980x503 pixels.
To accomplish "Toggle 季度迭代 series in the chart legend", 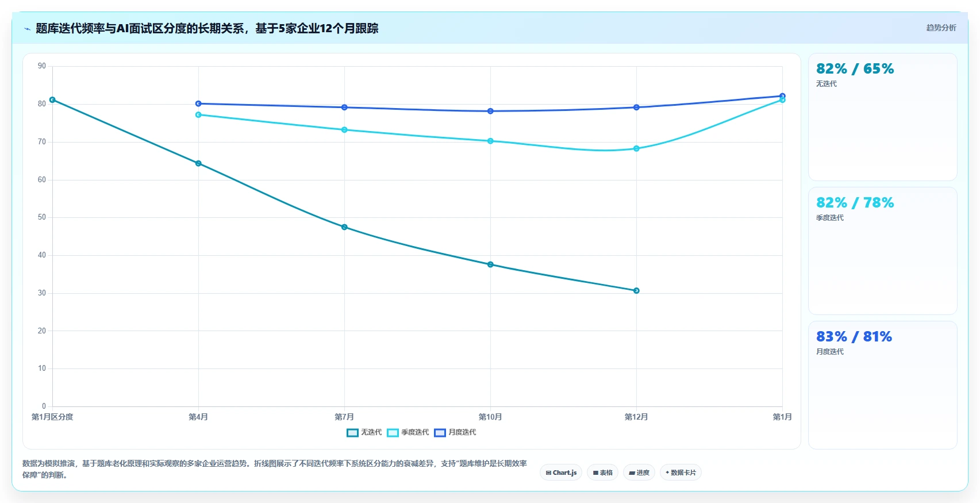I will click(x=408, y=432).
